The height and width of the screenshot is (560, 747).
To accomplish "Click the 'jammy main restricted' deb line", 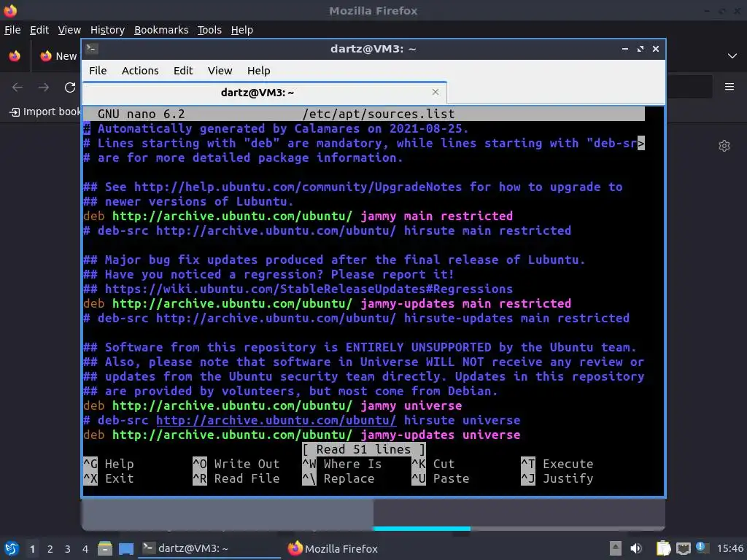I will coord(298,216).
